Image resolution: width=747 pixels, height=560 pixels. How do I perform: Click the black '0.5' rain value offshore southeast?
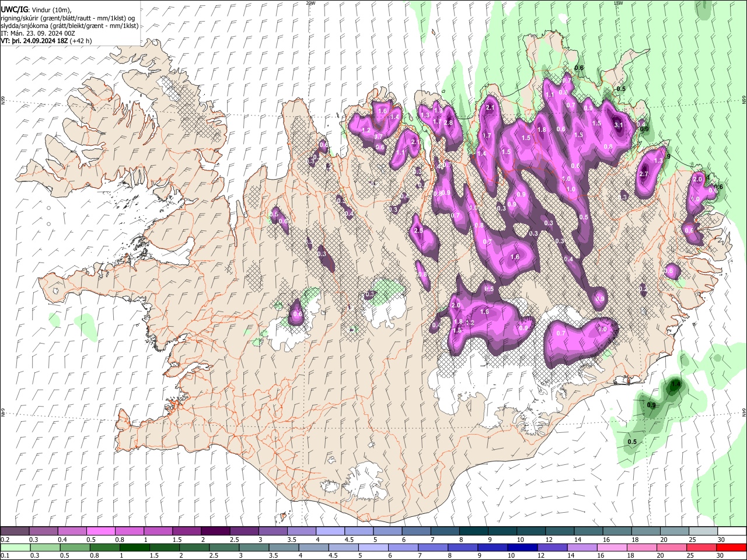(x=632, y=442)
